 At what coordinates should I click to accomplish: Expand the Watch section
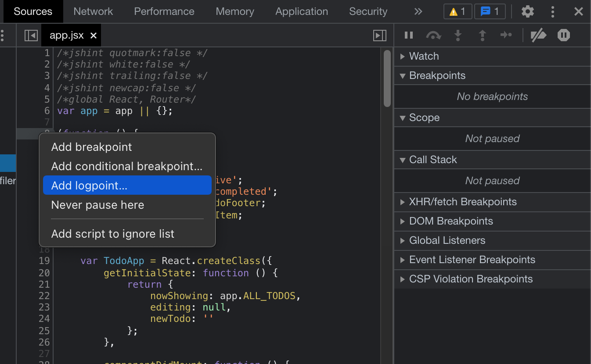pos(424,56)
